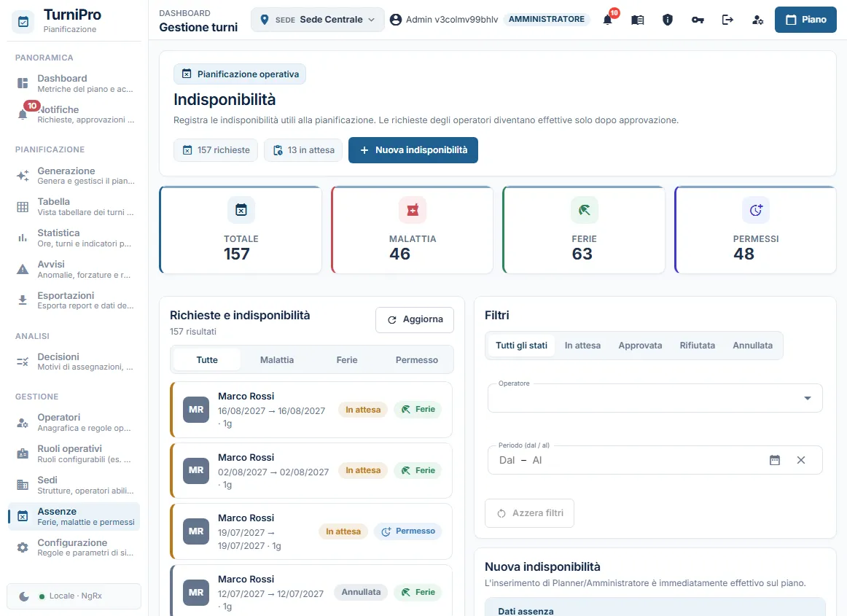The image size is (847, 616).
Task: Open Esportazioni in the sidebar
Action: click(x=74, y=300)
